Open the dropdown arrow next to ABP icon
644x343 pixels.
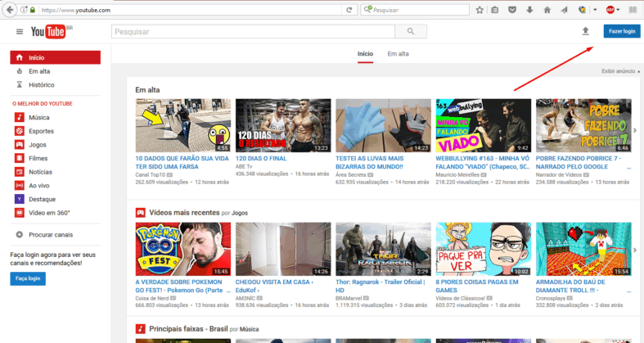point(618,10)
